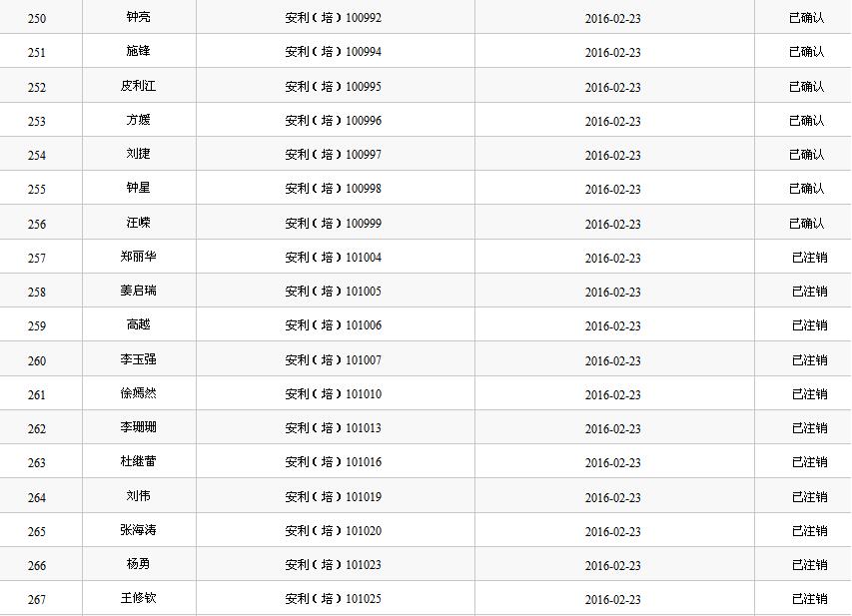852x616 pixels.
Task: Click the name 李玉强
Action: 138,359
